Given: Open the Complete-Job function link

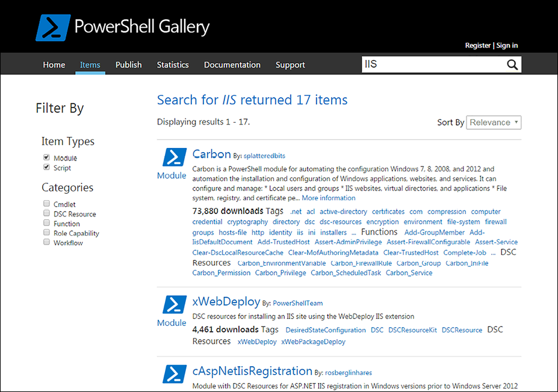Looking at the screenshot, I should click(465, 253).
